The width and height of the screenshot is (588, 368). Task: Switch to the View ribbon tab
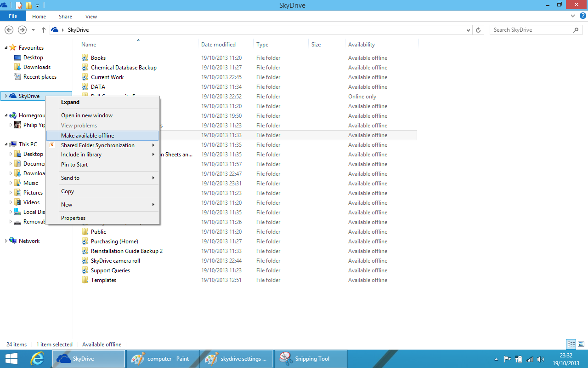click(x=91, y=17)
